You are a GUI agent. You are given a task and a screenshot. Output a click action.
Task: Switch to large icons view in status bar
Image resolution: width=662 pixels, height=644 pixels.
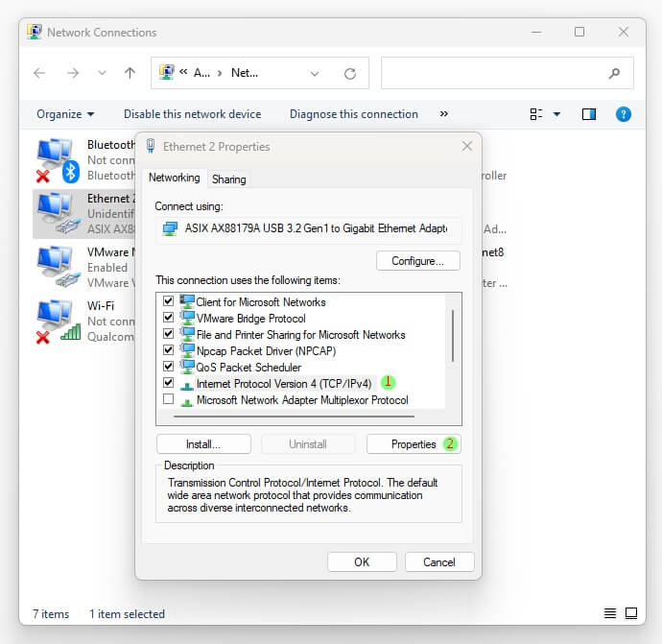pos(631,613)
